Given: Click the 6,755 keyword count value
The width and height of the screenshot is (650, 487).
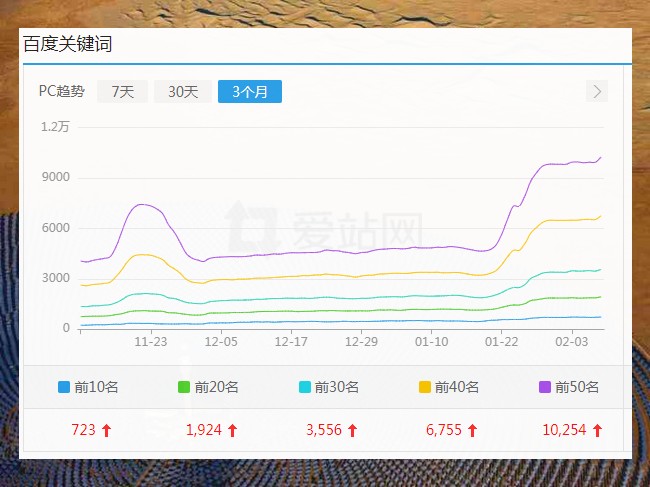Looking at the screenshot, I should click(x=444, y=430).
